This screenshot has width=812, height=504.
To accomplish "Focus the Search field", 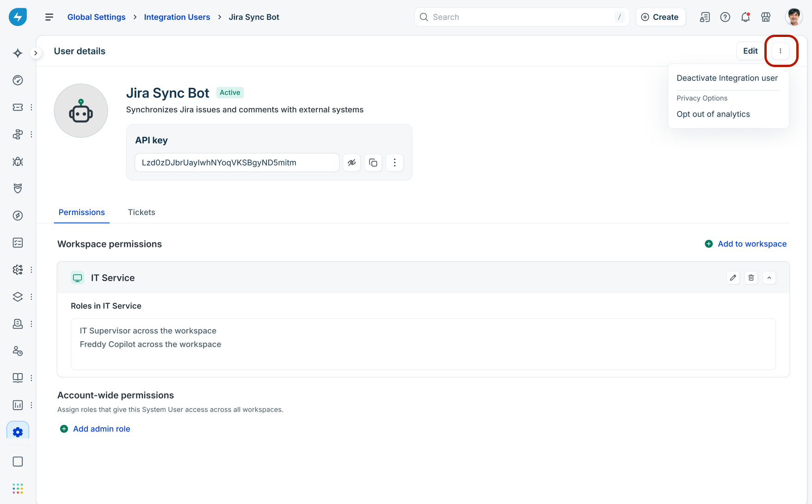I will pos(522,17).
